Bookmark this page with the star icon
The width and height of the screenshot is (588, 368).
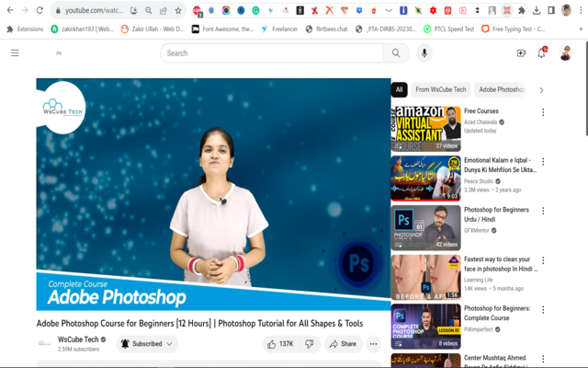[178, 10]
